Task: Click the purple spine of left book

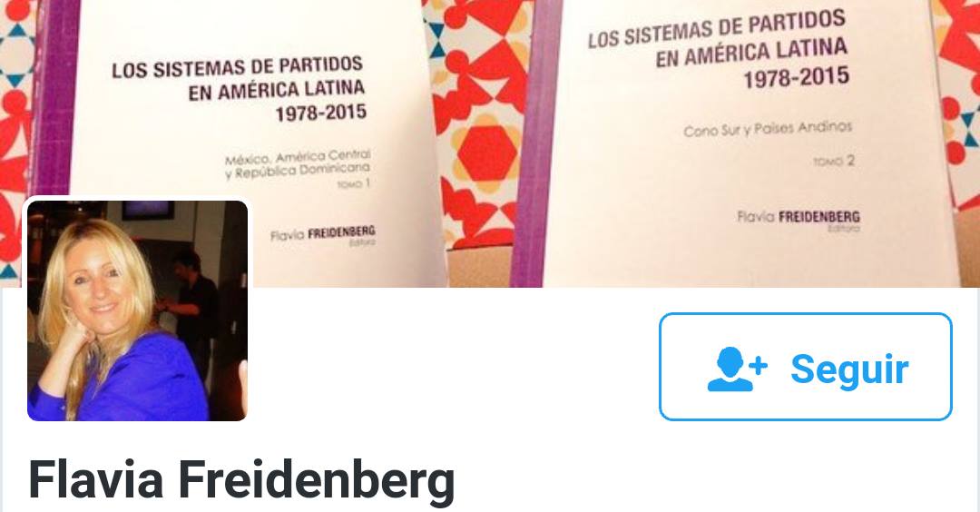Action: pyautogui.click(x=54, y=100)
